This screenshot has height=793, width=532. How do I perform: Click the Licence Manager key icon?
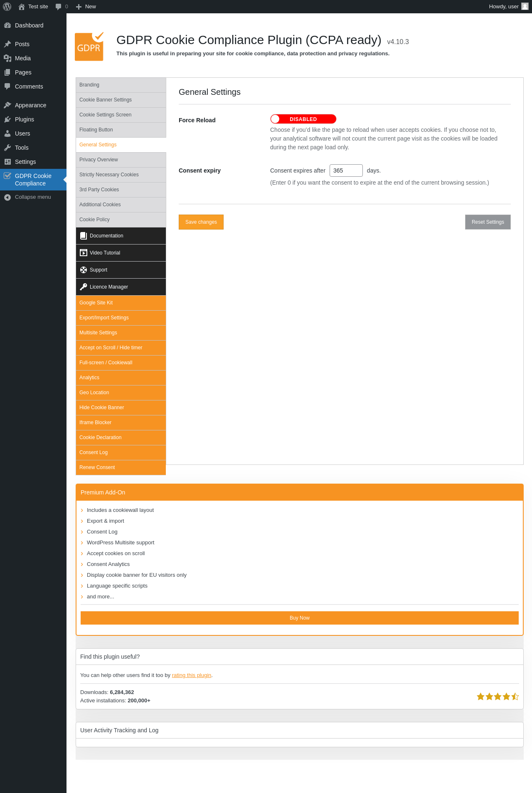coord(84,287)
